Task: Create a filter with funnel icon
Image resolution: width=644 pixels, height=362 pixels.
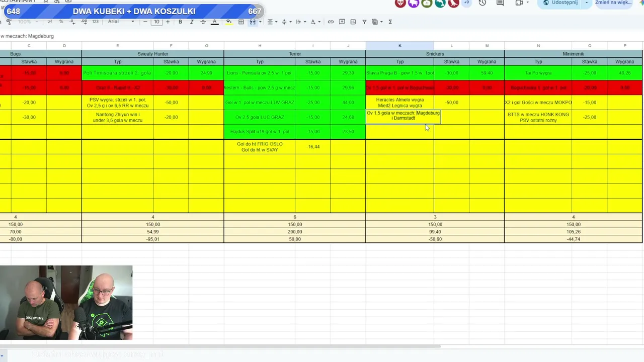Action: click(x=364, y=22)
